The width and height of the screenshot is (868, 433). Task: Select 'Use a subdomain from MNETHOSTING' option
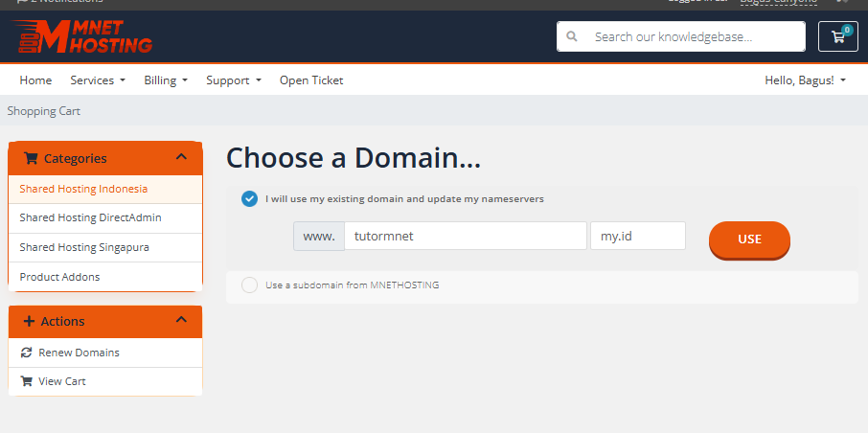249,285
